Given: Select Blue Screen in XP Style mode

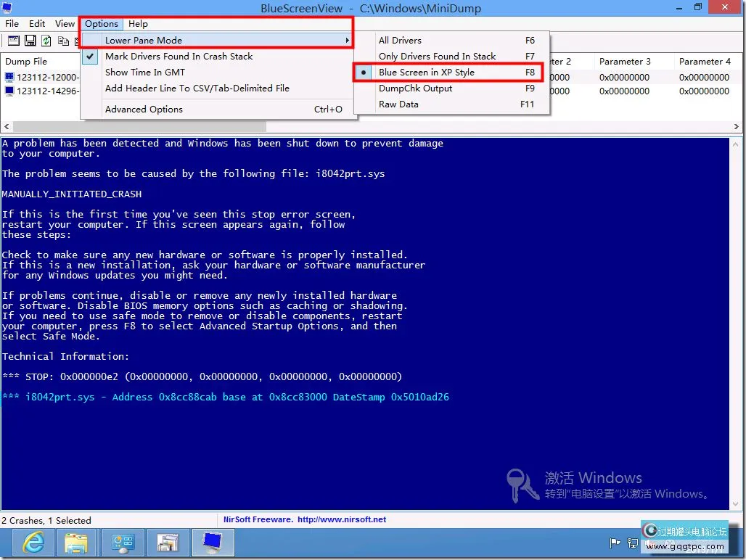Looking at the screenshot, I should coord(426,73).
